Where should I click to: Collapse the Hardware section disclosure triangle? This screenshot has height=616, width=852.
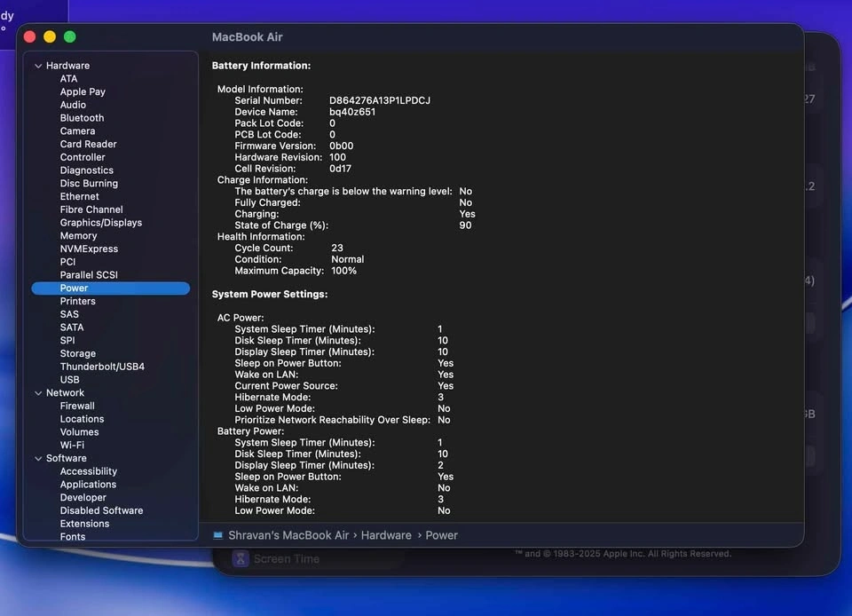pos(38,66)
